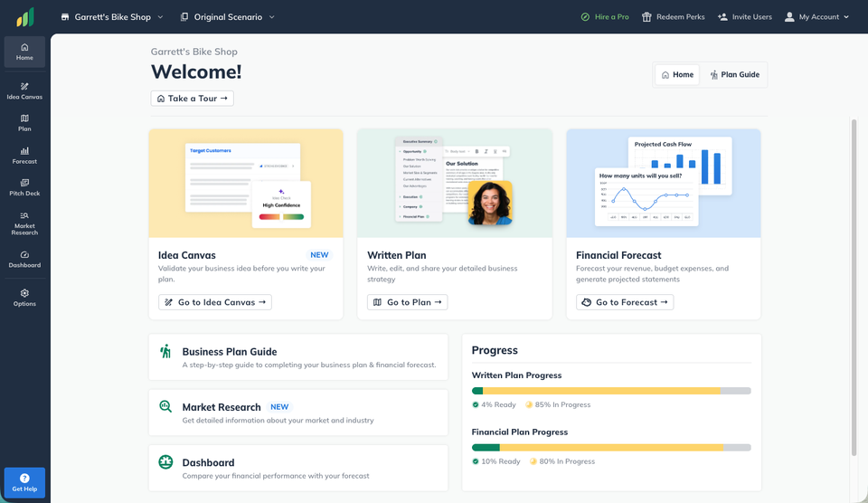Screen dimensions: 868x503
Task: Open the My Account menu
Action: click(x=816, y=17)
